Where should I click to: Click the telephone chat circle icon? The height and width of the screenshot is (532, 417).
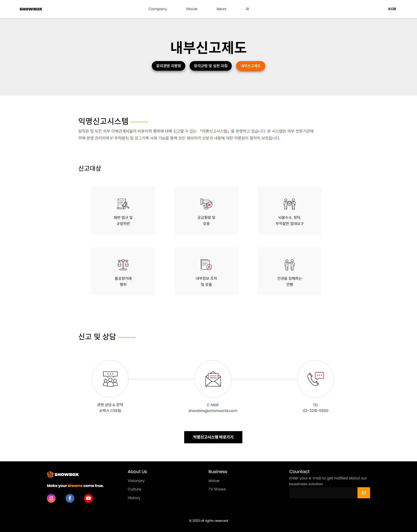(315, 379)
